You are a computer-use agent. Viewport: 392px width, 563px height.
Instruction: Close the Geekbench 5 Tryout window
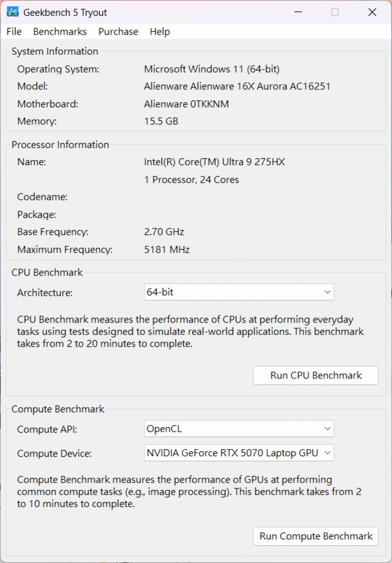tap(372, 12)
